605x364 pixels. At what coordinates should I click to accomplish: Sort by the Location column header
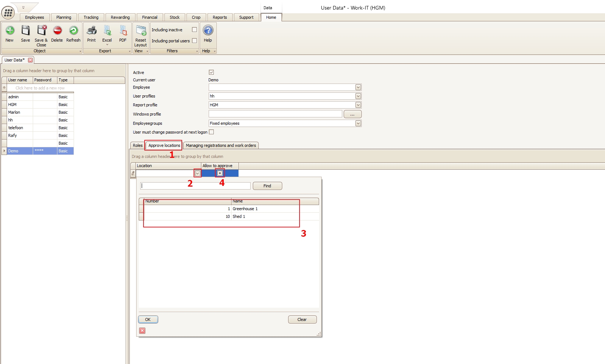click(x=168, y=166)
